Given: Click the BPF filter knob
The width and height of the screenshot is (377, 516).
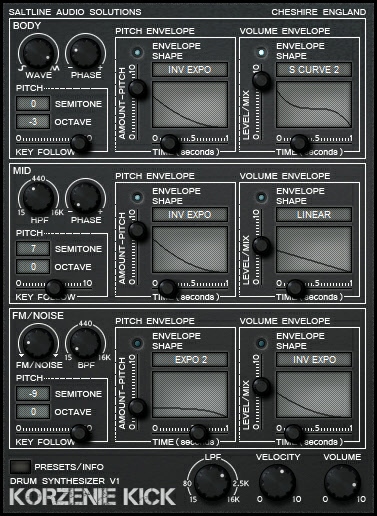Looking at the screenshot, I should tap(86, 343).
